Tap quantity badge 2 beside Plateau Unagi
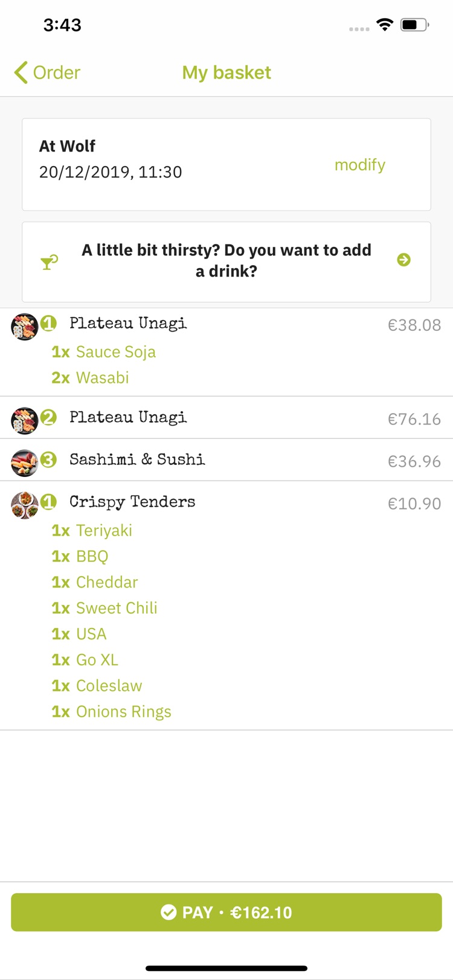Image resolution: width=453 pixels, height=980 pixels. click(x=49, y=417)
